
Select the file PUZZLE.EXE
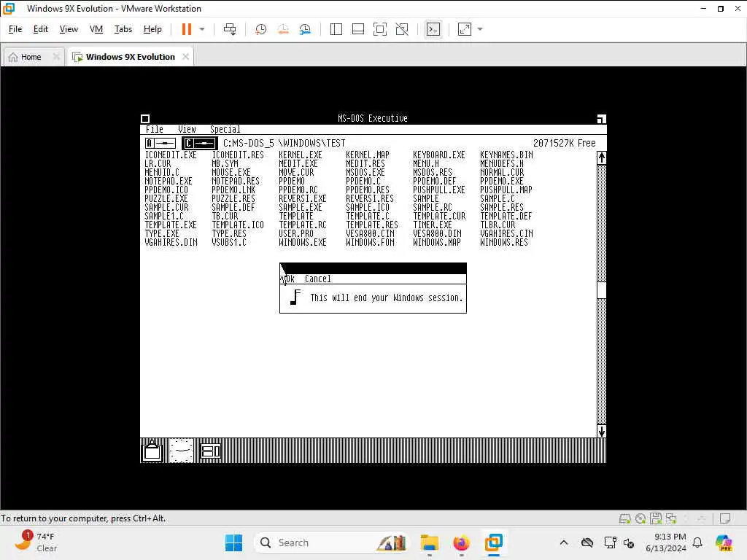pos(166,198)
